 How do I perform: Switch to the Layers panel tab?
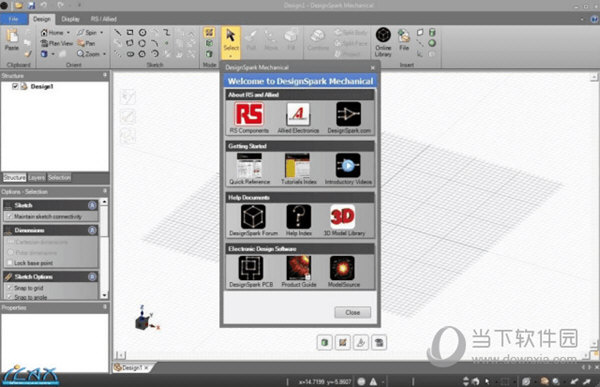click(x=37, y=178)
